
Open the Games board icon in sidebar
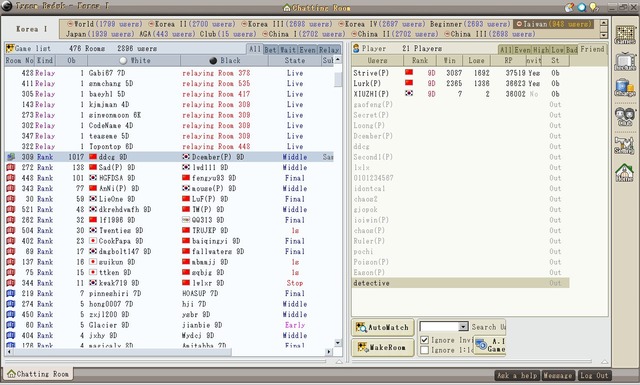pos(624,35)
